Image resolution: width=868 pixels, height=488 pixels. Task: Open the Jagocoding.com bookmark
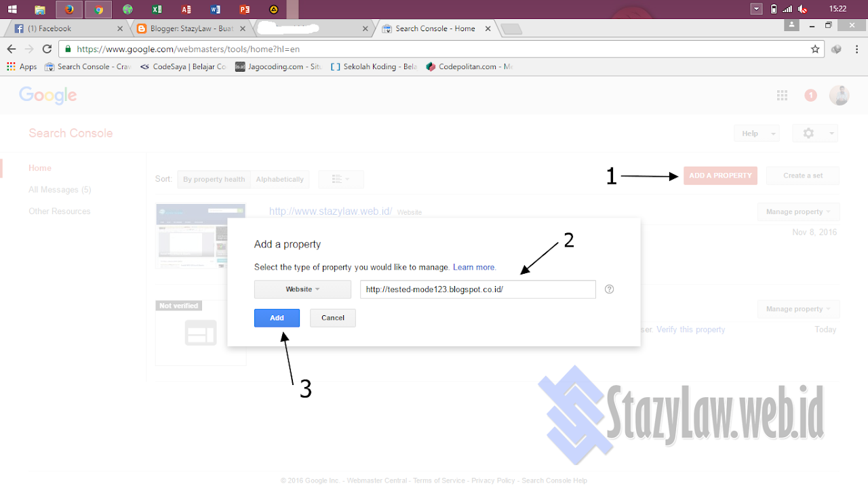[279, 66]
